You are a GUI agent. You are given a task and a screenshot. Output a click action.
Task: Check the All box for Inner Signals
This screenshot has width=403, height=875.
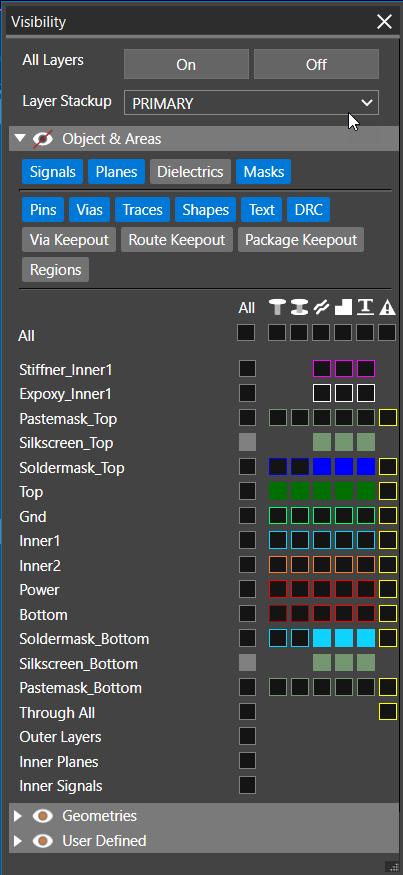(x=247, y=785)
